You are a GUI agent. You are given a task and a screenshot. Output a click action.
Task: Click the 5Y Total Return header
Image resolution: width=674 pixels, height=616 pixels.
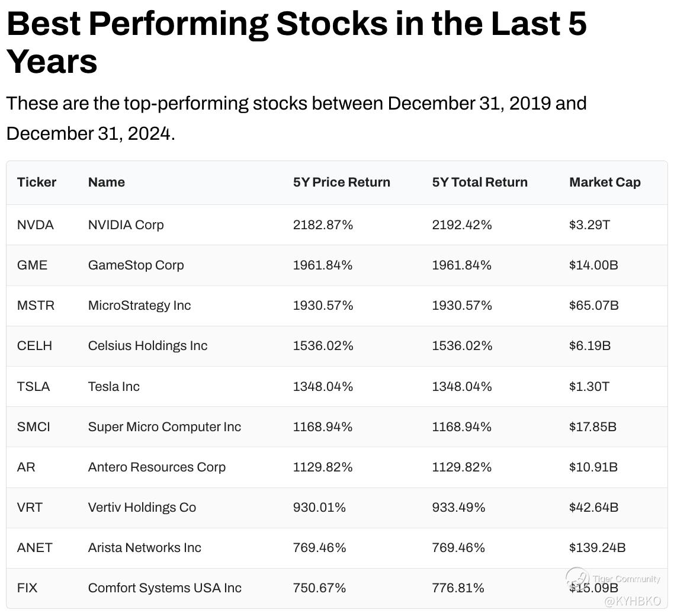tap(480, 182)
